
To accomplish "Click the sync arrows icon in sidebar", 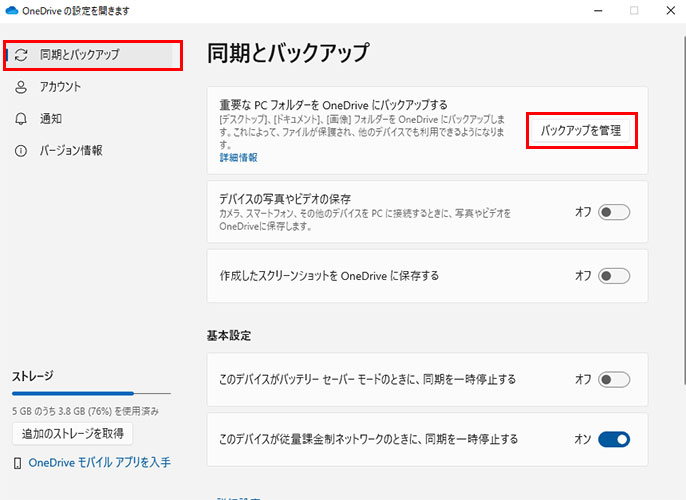I will point(21,55).
